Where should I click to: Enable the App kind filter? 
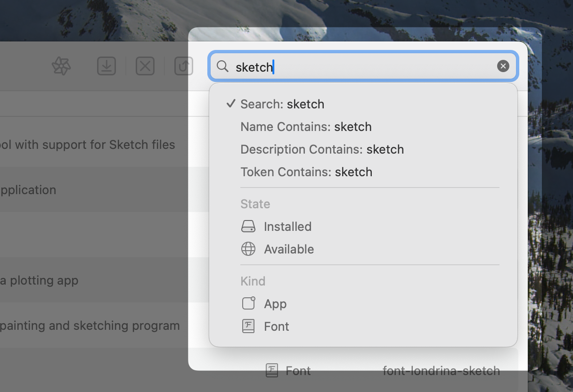click(275, 303)
